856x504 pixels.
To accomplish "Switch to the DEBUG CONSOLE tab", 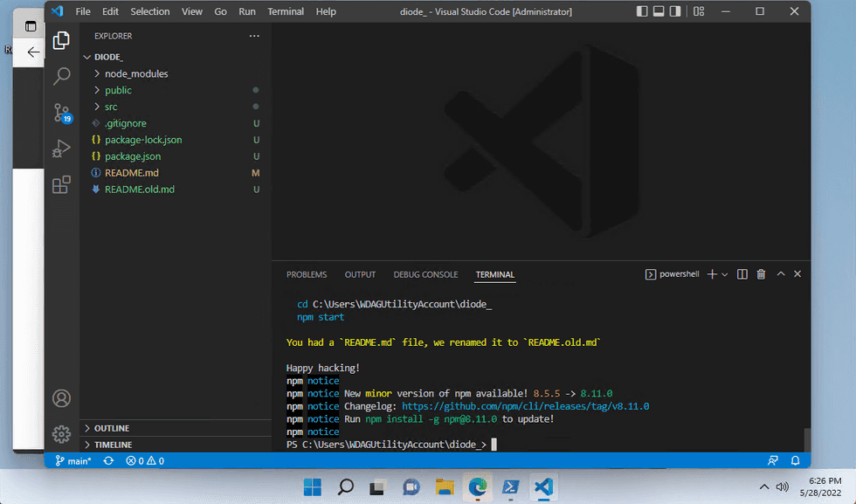I will 426,274.
